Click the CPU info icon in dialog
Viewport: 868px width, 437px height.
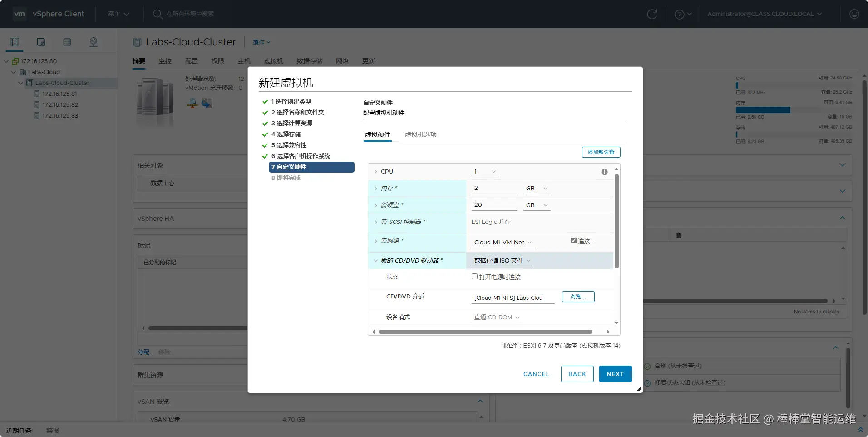coord(604,172)
